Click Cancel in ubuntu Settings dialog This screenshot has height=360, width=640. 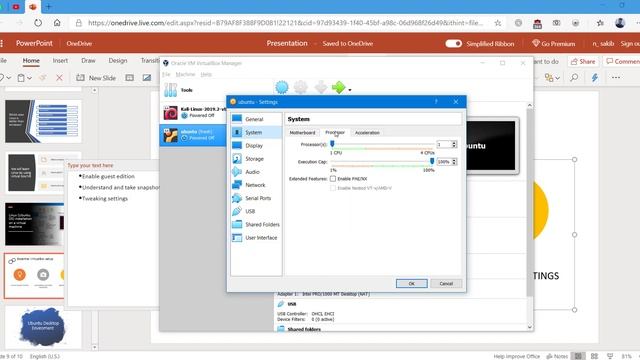446,283
